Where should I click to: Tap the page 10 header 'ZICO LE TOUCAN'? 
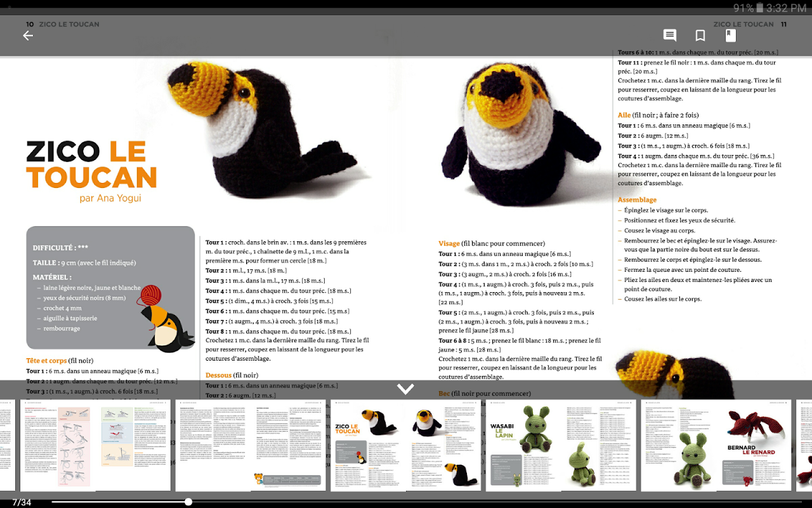pos(69,24)
